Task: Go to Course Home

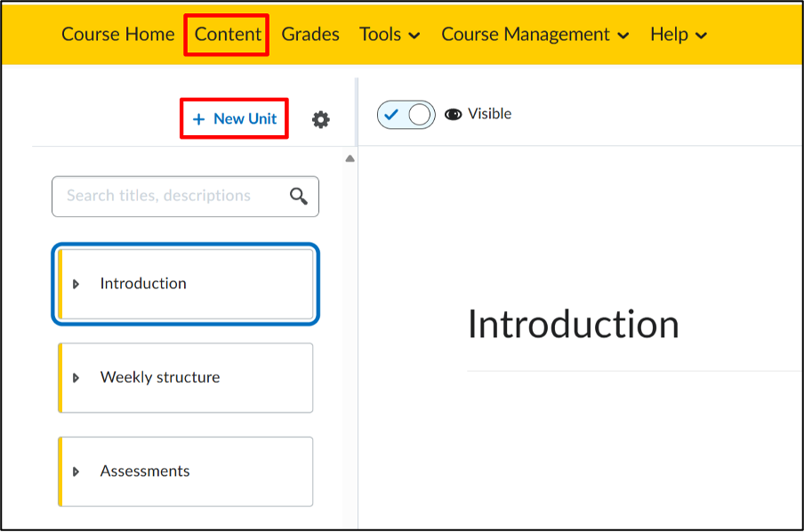Action: click(x=118, y=35)
